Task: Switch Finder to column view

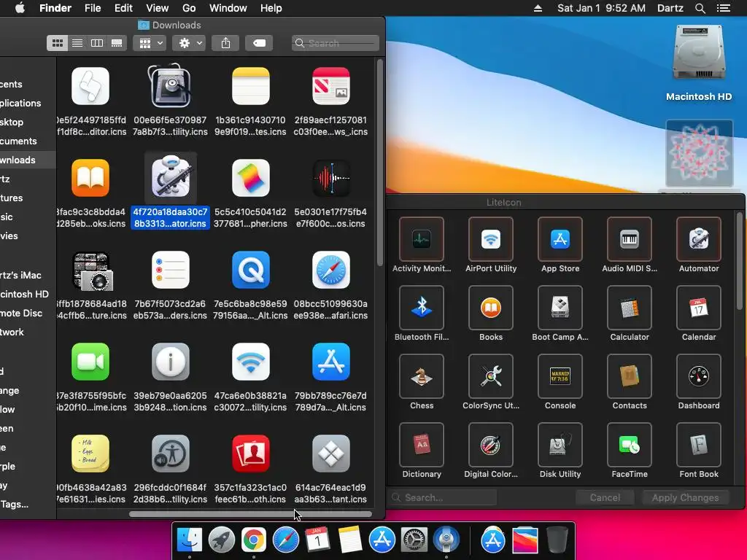Action: pyautogui.click(x=97, y=43)
